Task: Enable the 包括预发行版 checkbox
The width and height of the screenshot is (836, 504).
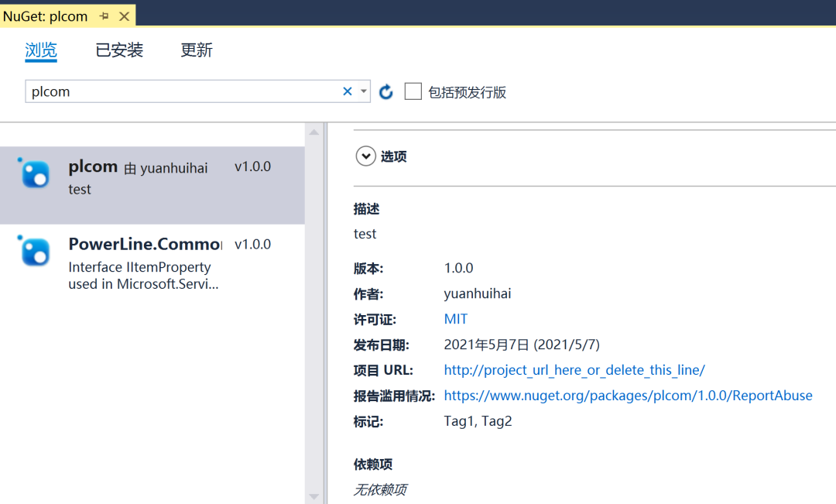Action: pos(413,91)
